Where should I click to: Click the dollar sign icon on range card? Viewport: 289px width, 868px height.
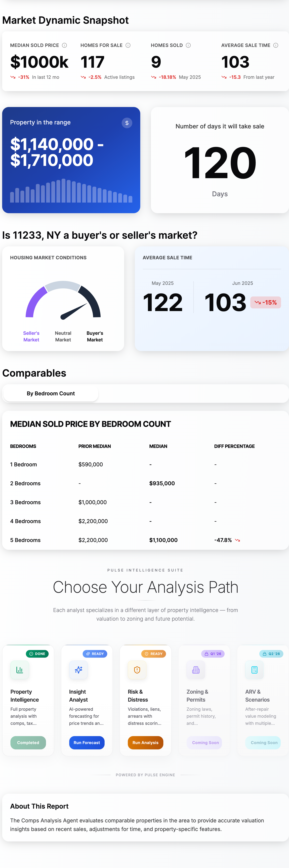coord(127,123)
